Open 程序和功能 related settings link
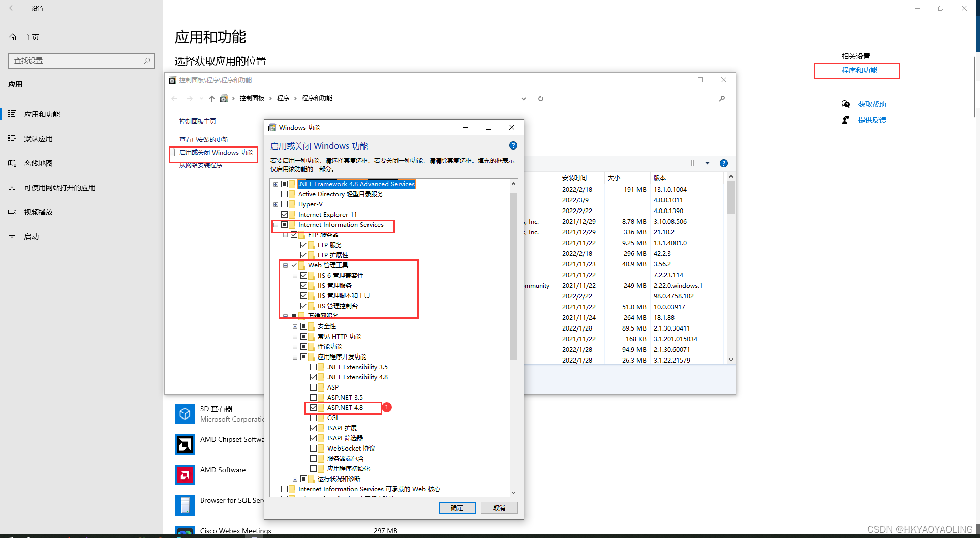980x538 pixels. [859, 70]
